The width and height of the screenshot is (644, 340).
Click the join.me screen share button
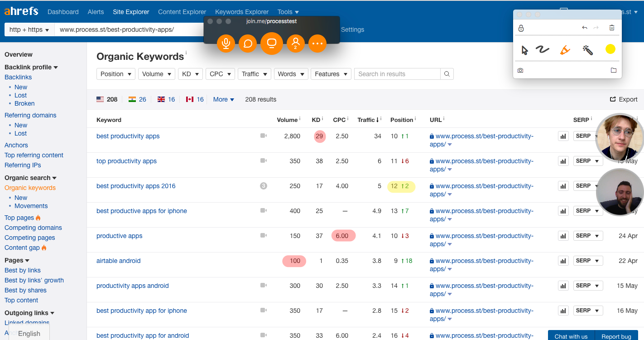pyautogui.click(x=272, y=44)
